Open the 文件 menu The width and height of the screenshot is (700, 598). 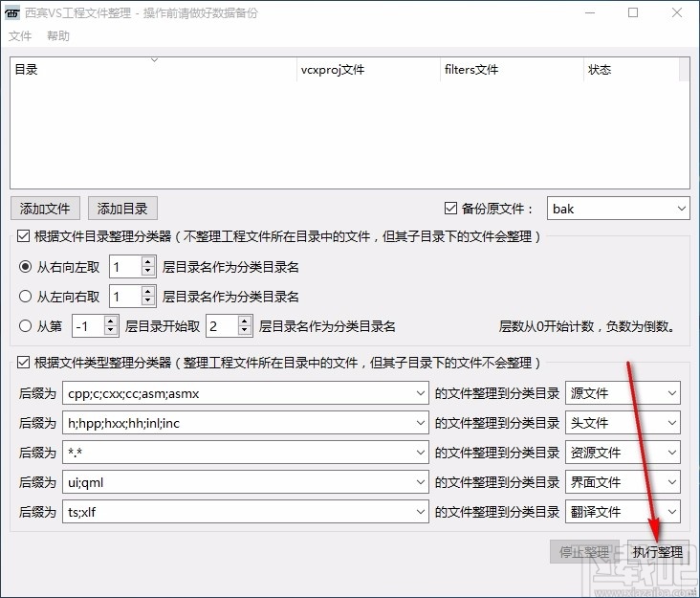[20, 35]
